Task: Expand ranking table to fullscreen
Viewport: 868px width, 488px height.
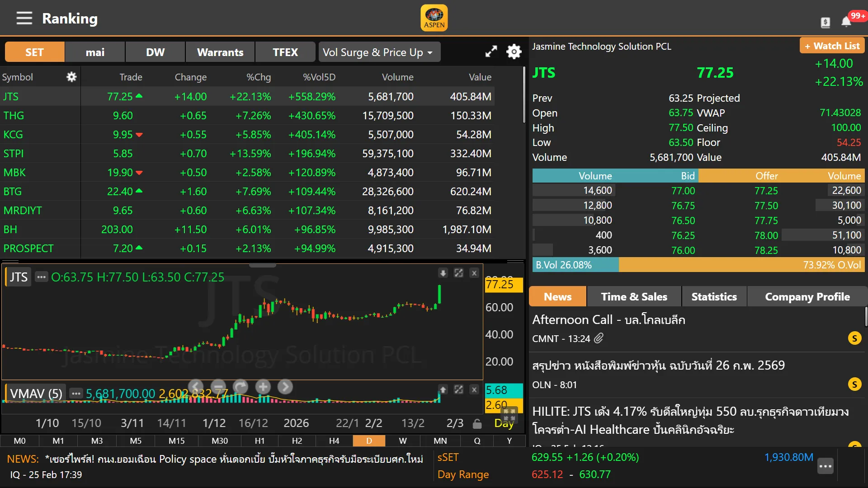Action: [491, 52]
